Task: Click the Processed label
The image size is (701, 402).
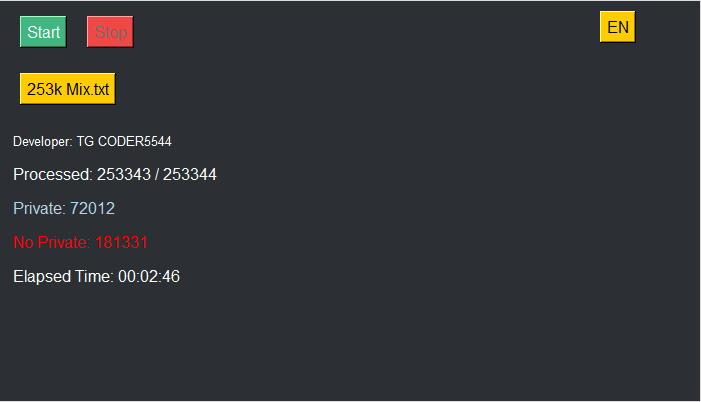Action: tap(52, 175)
